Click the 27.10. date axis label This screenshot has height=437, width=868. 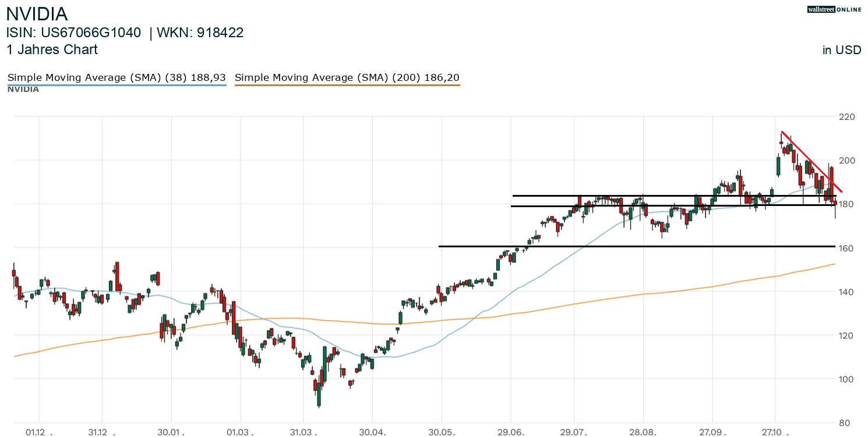(x=775, y=432)
